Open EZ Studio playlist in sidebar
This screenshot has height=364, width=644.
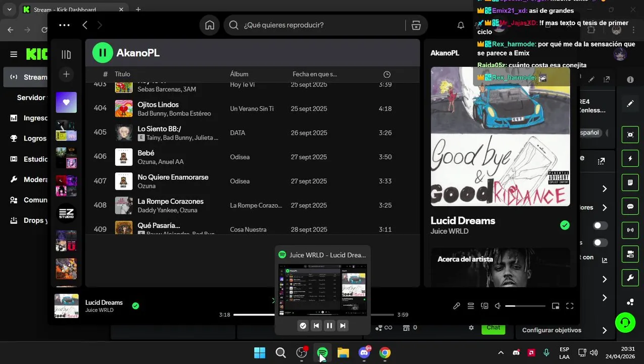point(66,213)
